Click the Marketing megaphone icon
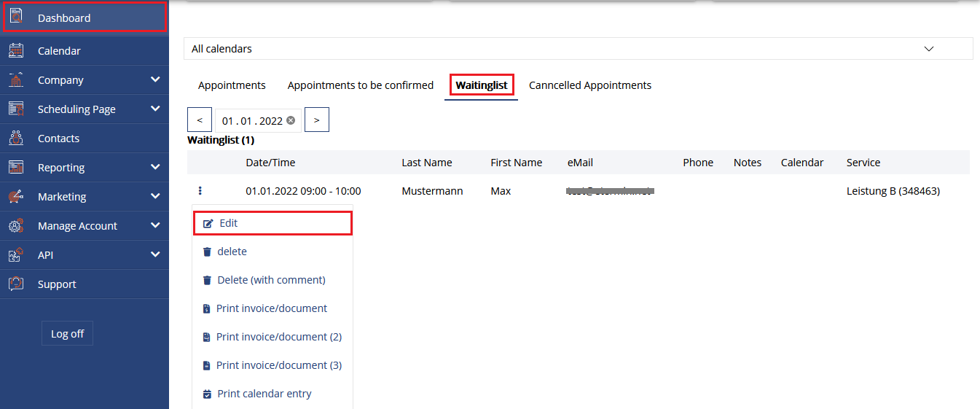Viewport: 980px width, 409px height. (16, 196)
